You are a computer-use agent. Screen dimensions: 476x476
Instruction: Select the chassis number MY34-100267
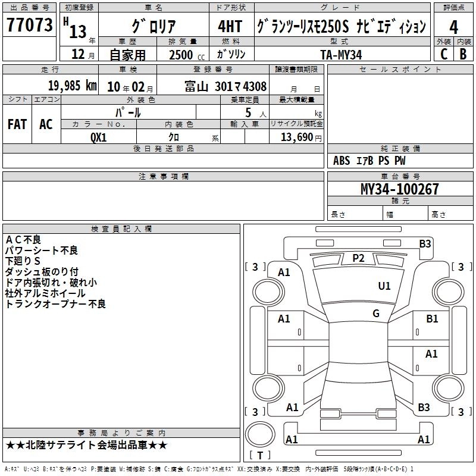[x=399, y=189]
